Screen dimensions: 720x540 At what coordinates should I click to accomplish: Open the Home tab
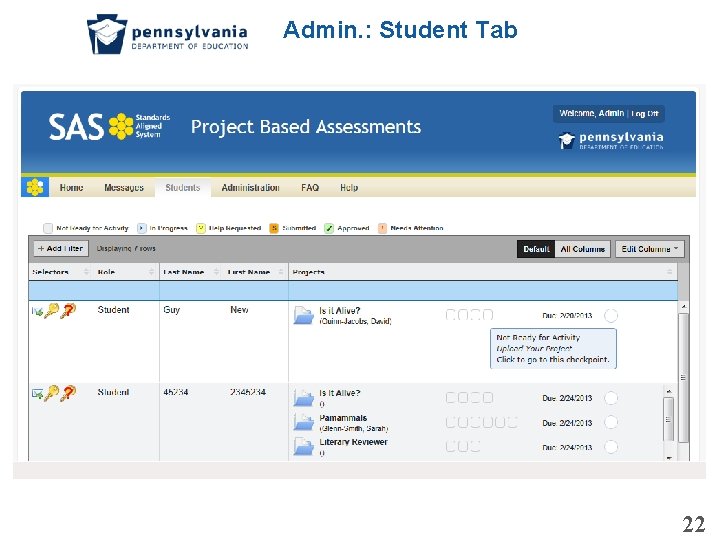click(71, 188)
